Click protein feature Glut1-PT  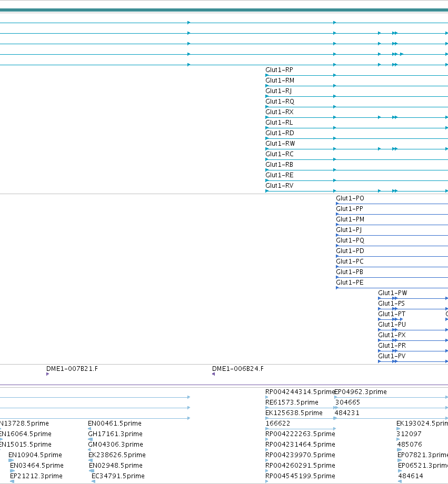pyautogui.click(x=392, y=314)
